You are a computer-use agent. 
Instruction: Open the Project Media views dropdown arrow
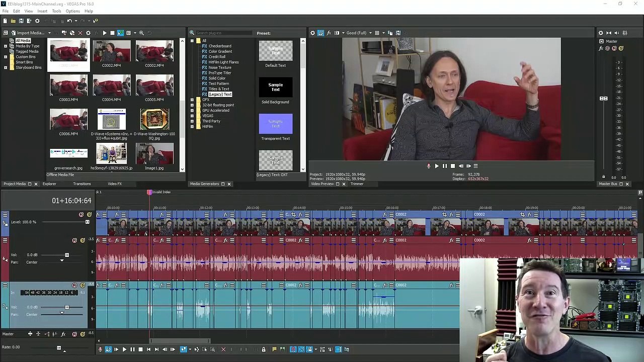point(134,33)
